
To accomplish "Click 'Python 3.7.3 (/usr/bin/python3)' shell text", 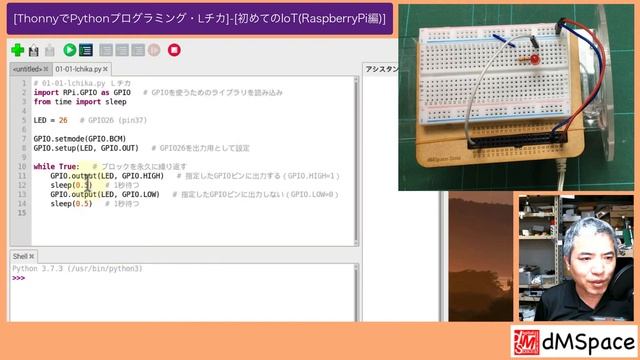I will (78, 269).
